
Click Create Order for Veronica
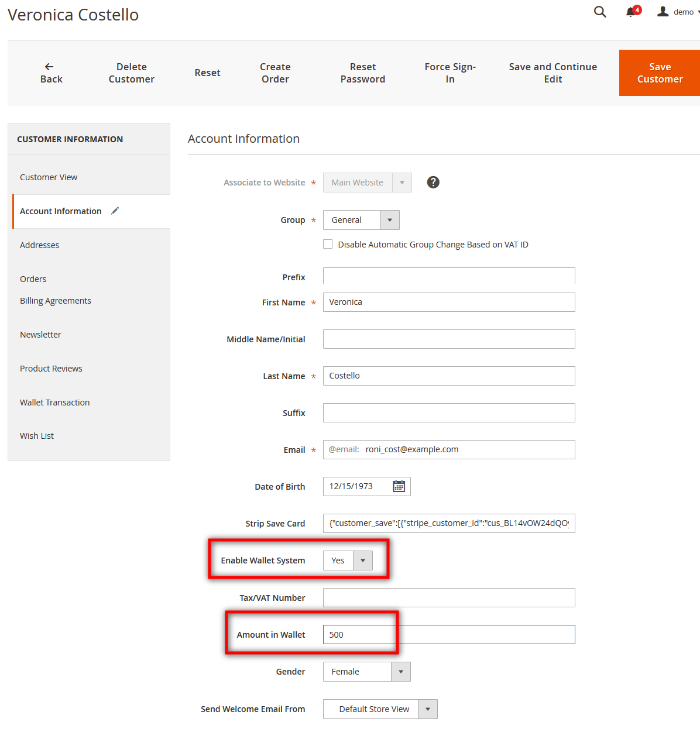point(275,73)
